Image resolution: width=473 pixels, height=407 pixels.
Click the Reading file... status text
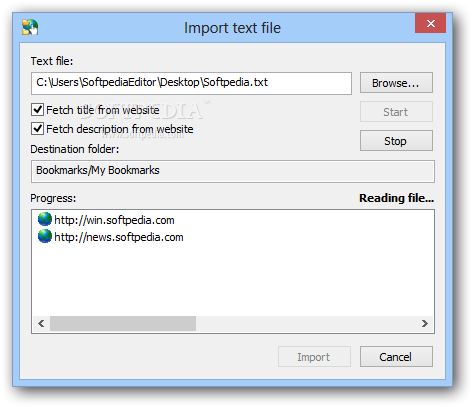tap(396, 198)
